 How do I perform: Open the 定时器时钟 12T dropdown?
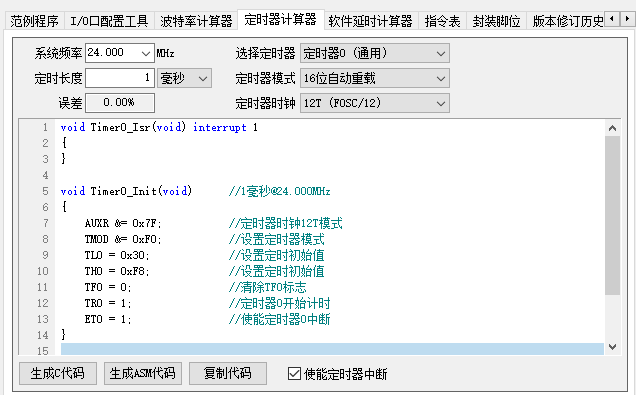(x=375, y=103)
